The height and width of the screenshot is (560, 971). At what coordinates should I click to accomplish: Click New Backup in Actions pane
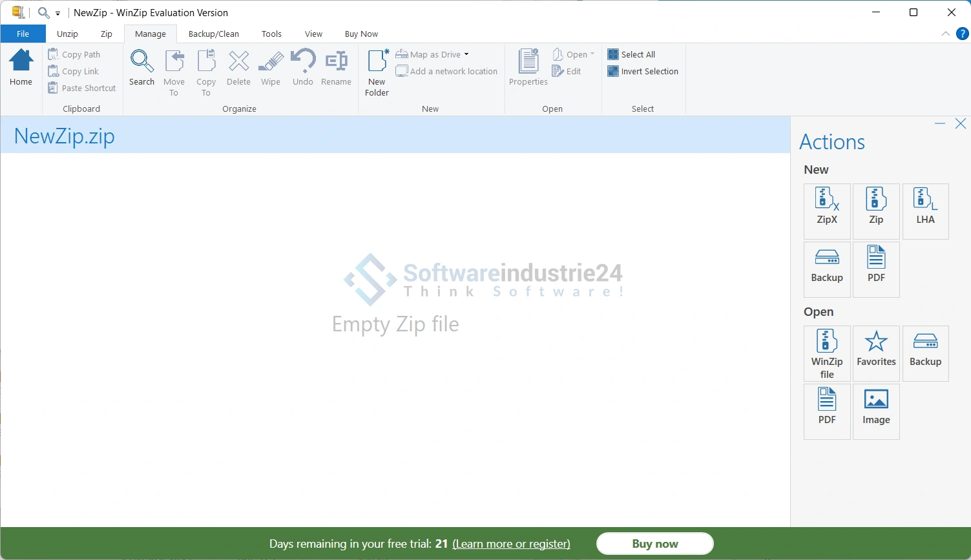[827, 269]
